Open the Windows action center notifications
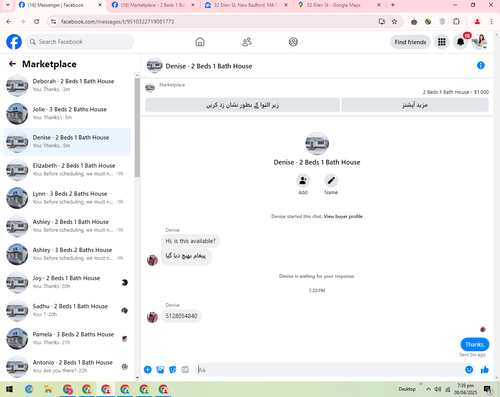 [x=488, y=389]
